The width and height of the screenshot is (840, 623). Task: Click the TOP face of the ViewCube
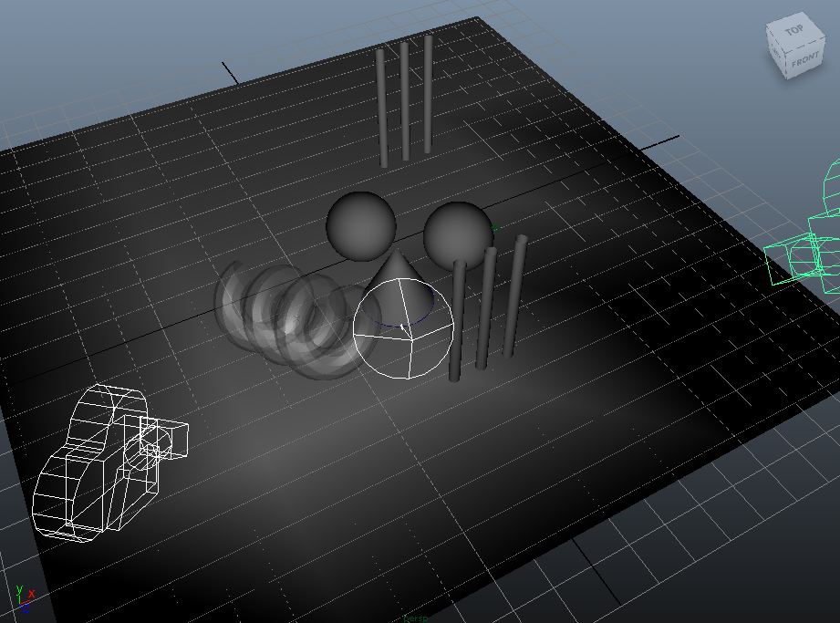click(794, 30)
